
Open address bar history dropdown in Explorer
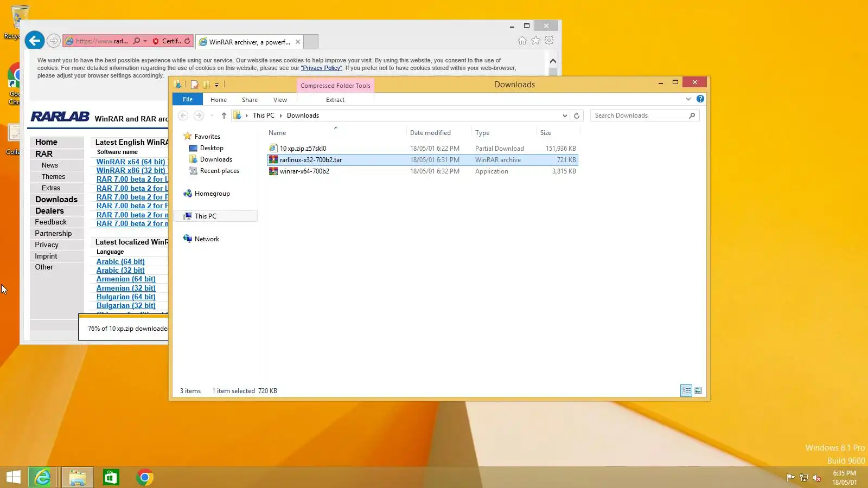coord(565,115)
